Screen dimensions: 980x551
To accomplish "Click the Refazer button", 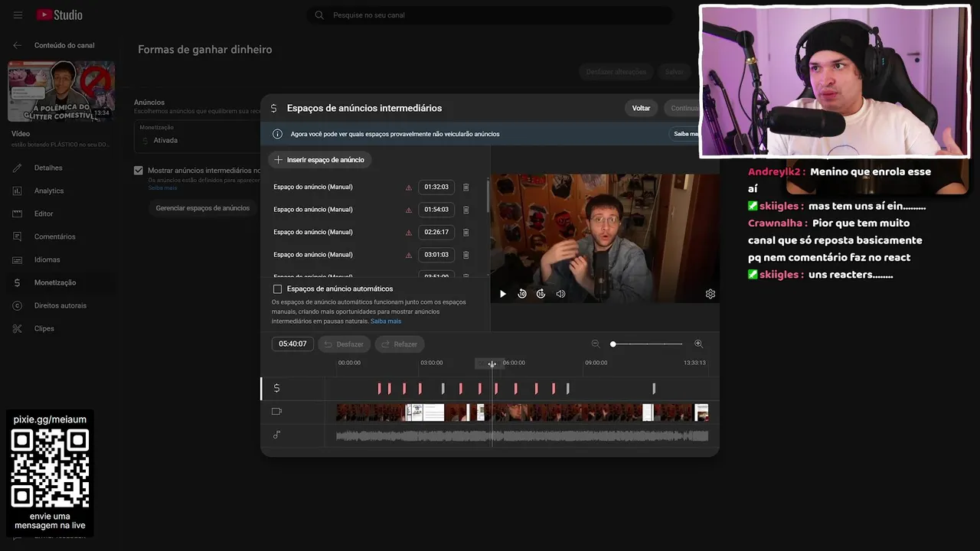I will (399, 344).
